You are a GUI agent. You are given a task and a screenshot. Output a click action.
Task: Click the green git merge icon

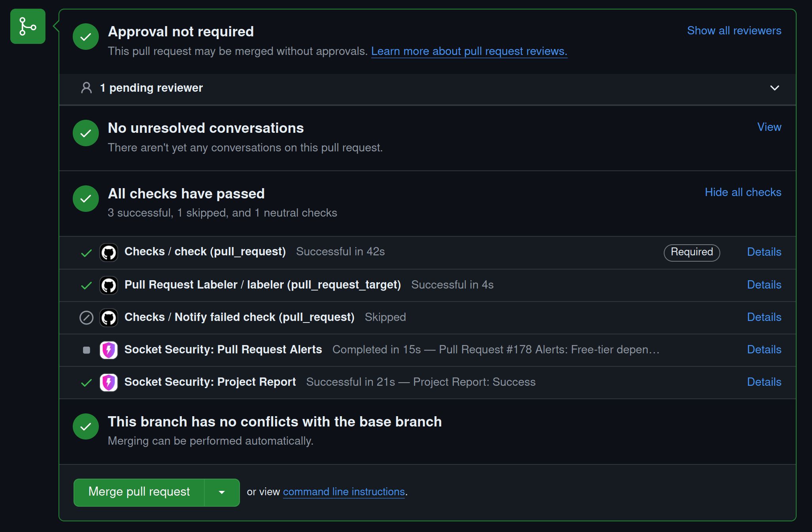28,26
